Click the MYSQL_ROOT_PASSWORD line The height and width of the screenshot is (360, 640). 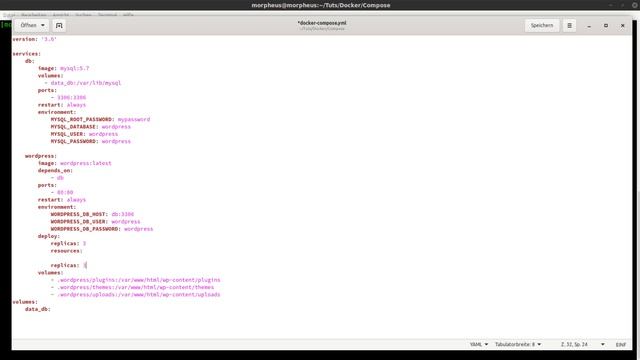pos(100,120)
